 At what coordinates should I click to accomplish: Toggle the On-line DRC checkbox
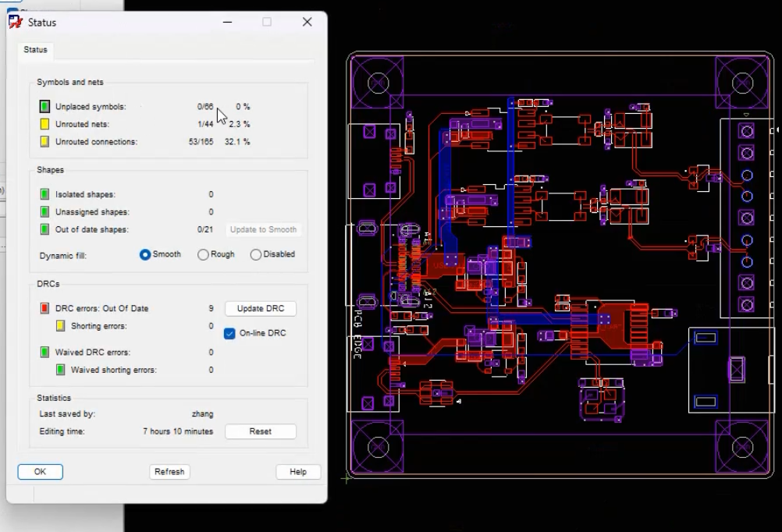(229, 333)
